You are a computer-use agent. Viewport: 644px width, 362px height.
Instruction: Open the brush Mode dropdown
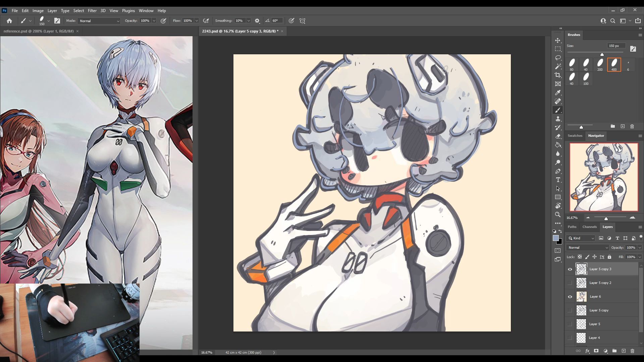coord(99,21)
